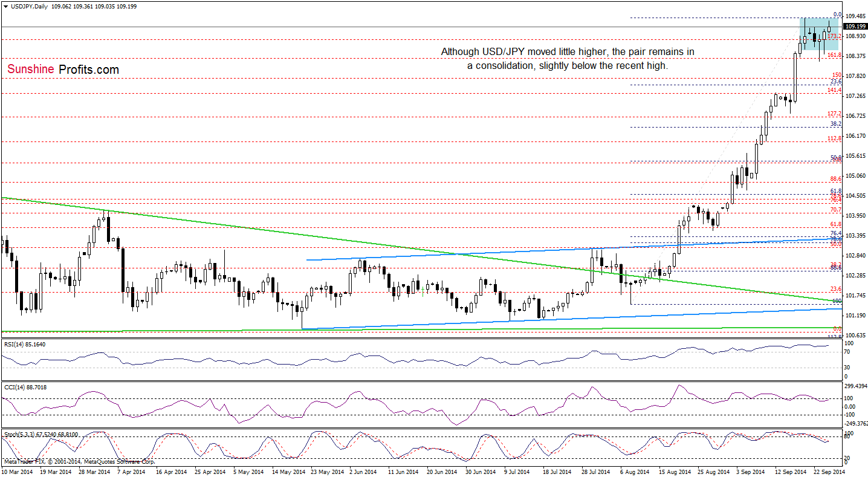
Task: Click the 102.840 price axis label
Action: pos(855,256)
